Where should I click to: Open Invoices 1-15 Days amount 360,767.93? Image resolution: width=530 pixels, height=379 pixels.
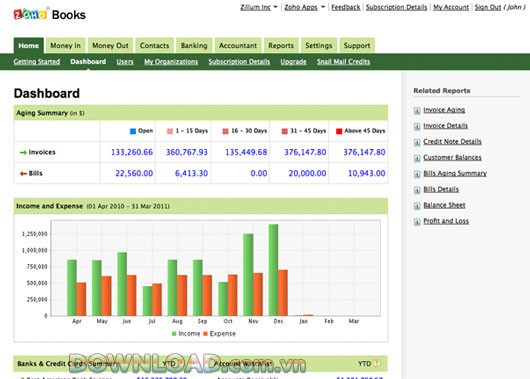pyautogui.click(x=187, y=152)
